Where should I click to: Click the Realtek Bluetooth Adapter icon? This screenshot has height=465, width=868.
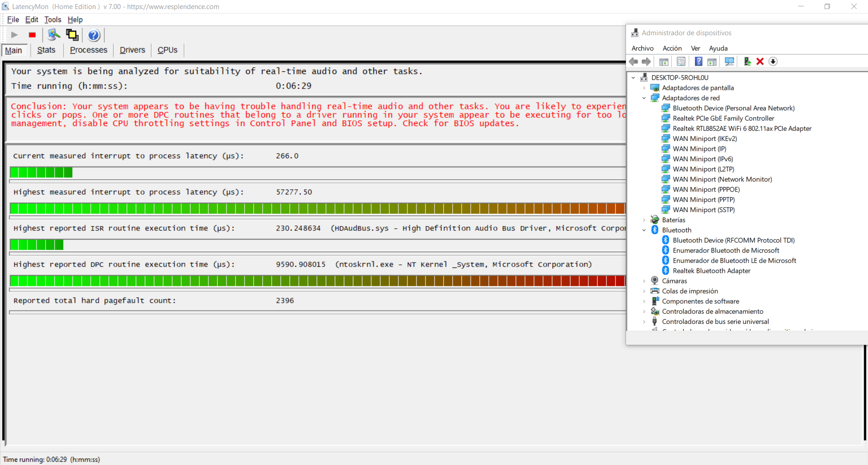pos(665,271)
